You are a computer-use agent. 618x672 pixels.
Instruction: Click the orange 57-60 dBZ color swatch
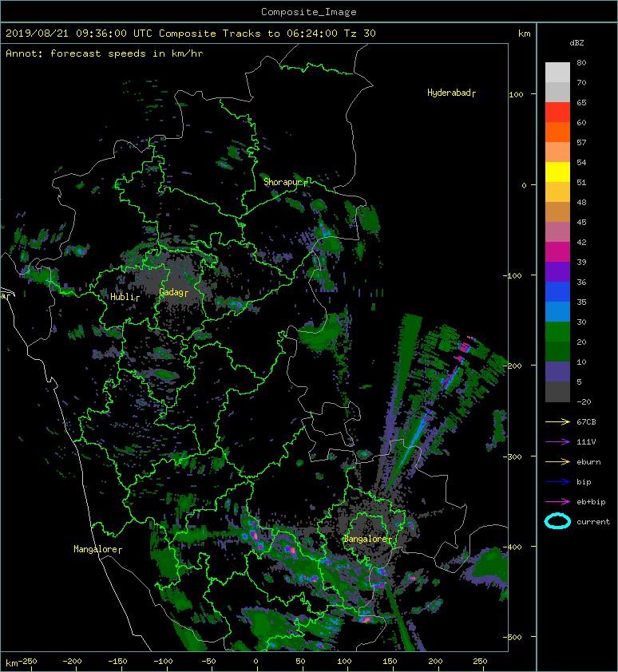(x=557, y=132)
